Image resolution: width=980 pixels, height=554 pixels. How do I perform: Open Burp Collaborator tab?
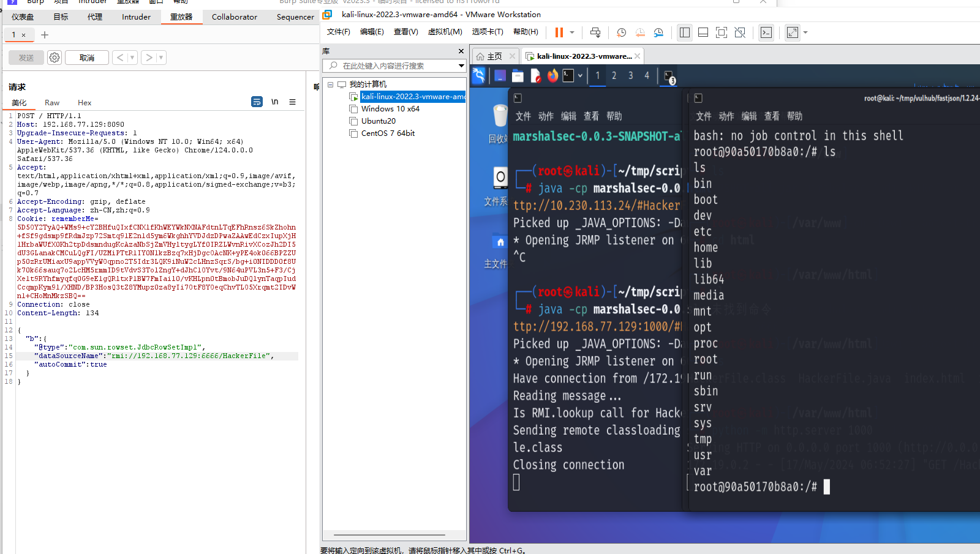coord(235,17)
